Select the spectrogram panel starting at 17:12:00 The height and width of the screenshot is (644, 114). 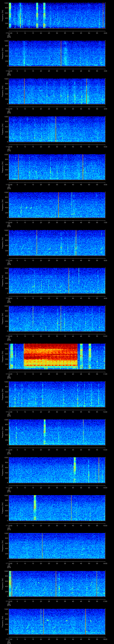coord(57,432)
